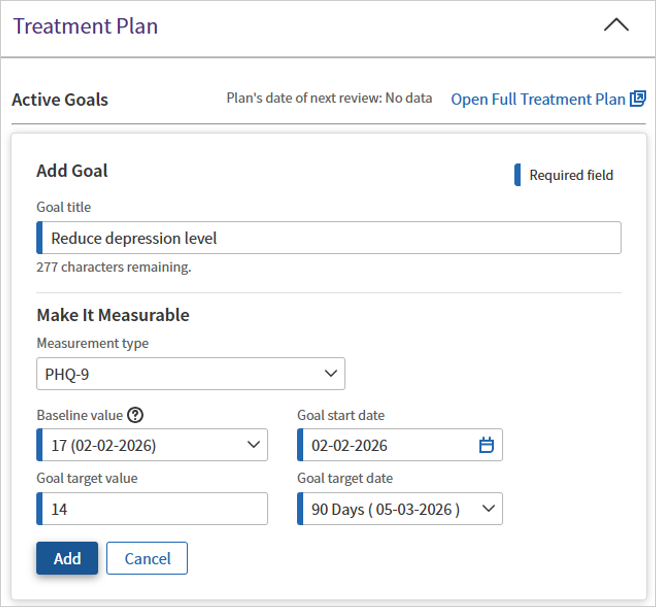Expand the Baseline value 17 (02-02-2026) dropdown
This screenshot has height=607, width=656.
(150, 445)
